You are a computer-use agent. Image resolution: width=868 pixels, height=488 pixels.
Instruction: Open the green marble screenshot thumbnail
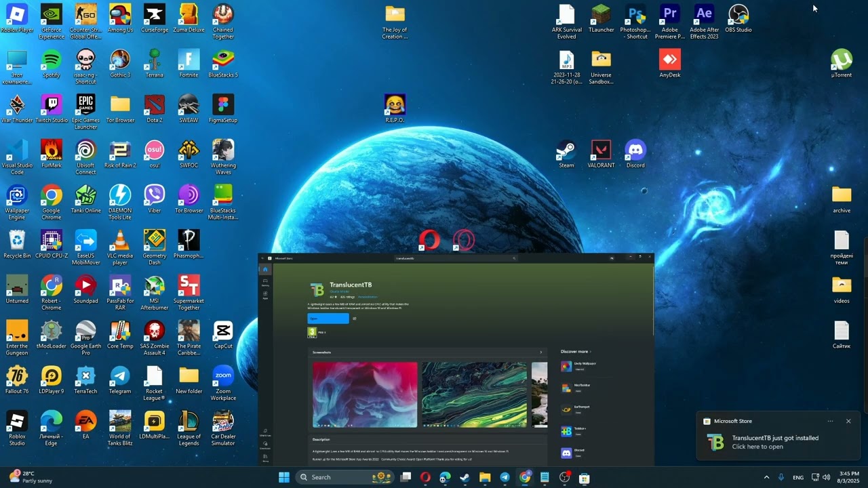click(x=474, y=394)
